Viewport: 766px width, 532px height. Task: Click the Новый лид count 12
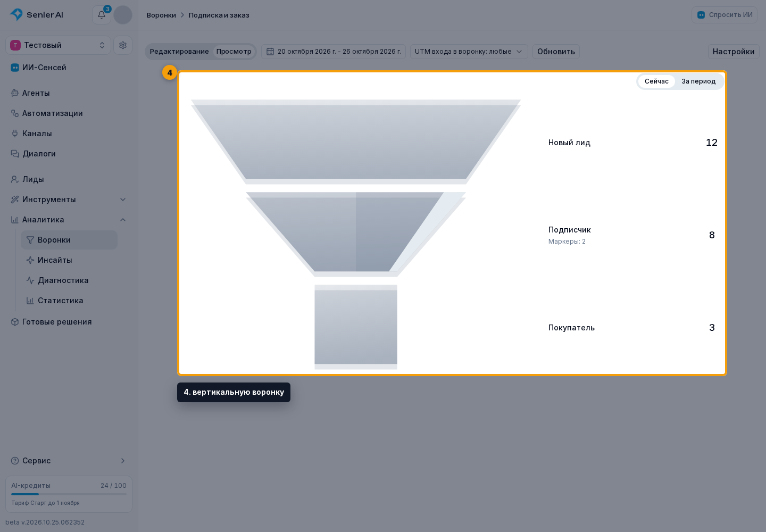[x=712, y=143]
